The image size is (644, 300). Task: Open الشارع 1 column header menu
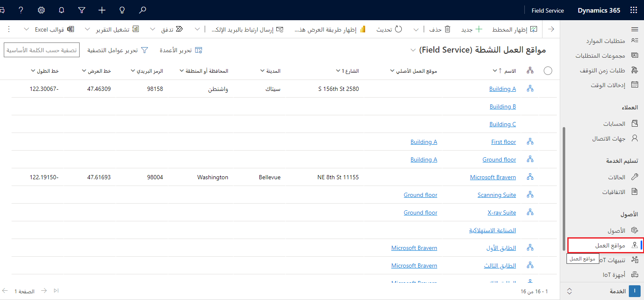click(x=347, y=71)
